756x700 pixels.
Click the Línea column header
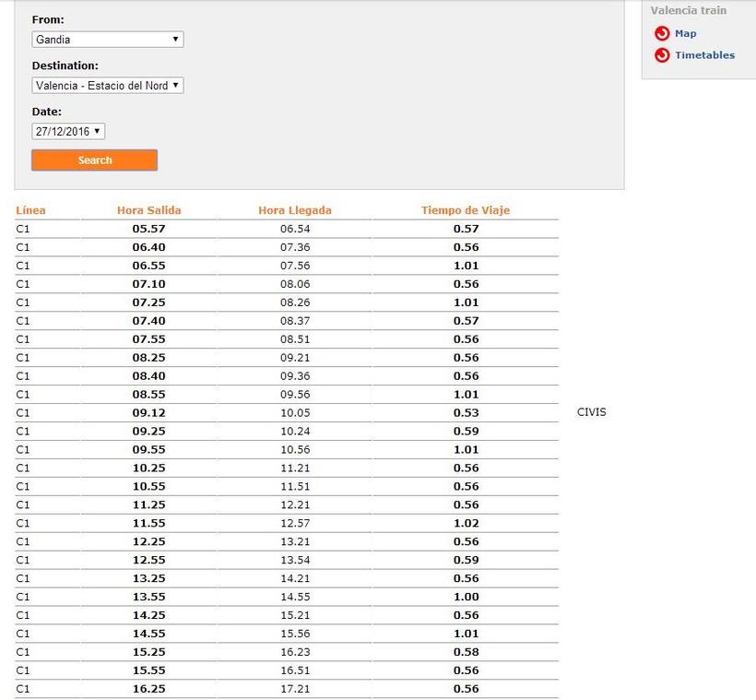[x=30, y=210]
